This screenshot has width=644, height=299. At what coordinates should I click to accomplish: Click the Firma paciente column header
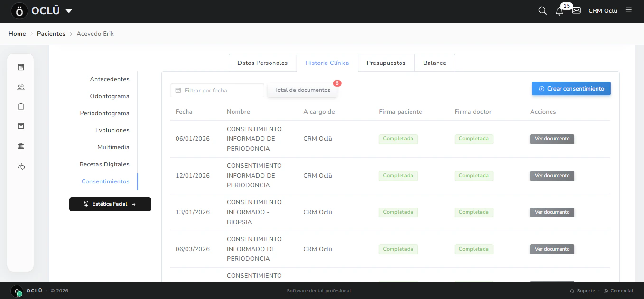[x=401, y=112]
